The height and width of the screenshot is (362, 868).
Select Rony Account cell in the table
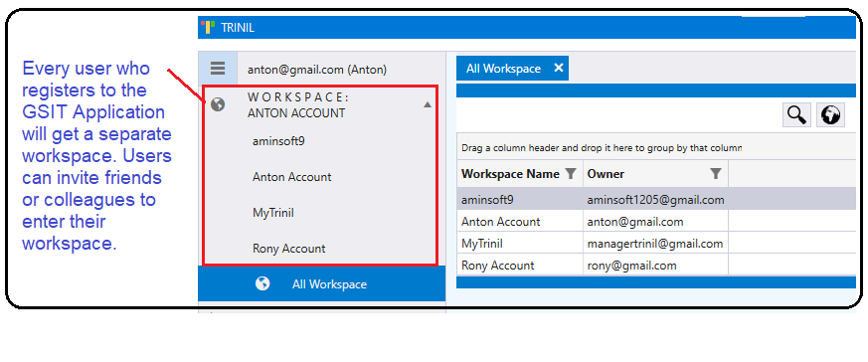(520, 266)
